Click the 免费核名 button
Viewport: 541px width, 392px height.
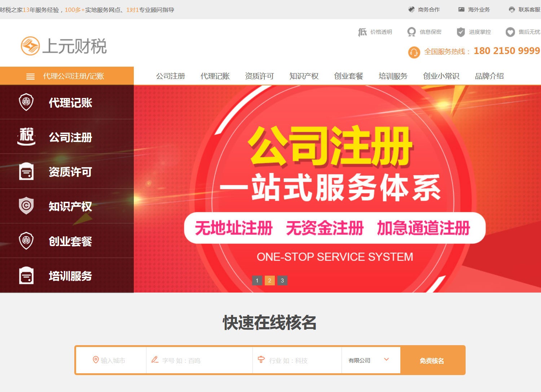point(432,360)
